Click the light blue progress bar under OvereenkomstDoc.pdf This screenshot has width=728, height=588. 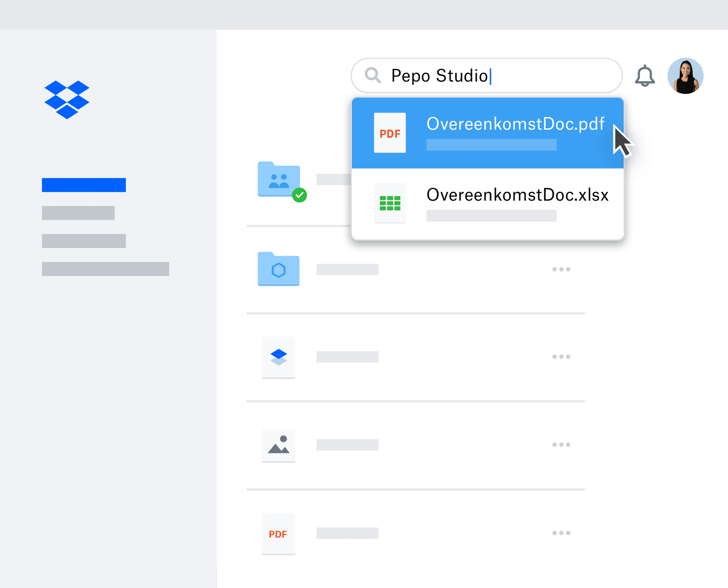tap(491, 146)
